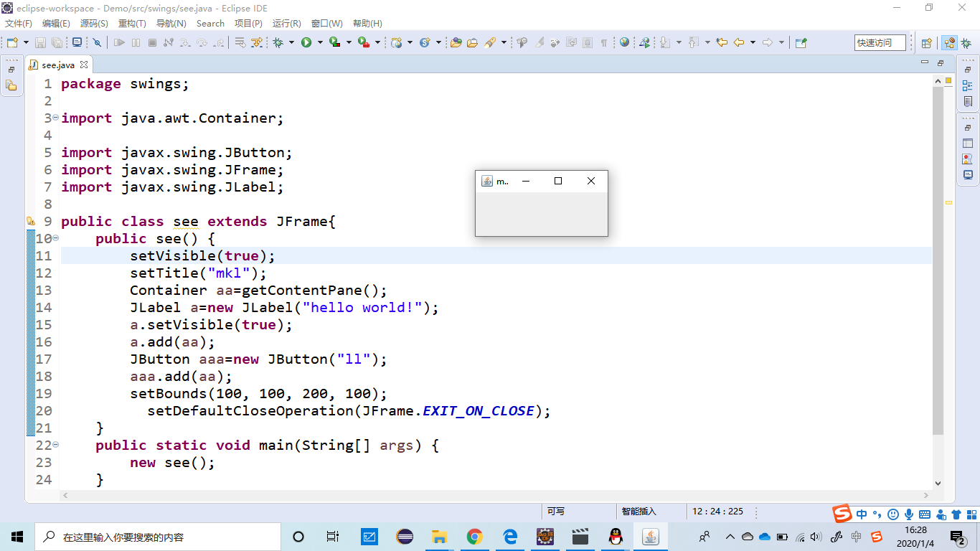Click the Open Task briefcase icon
This screenshot has height=551, width=980.
tap(472, 42)
